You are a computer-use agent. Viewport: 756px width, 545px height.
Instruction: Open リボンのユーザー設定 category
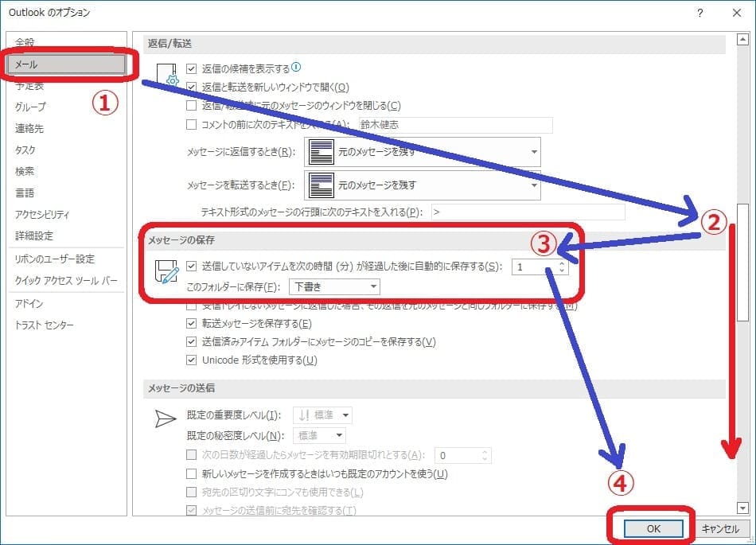pos(54,259)
